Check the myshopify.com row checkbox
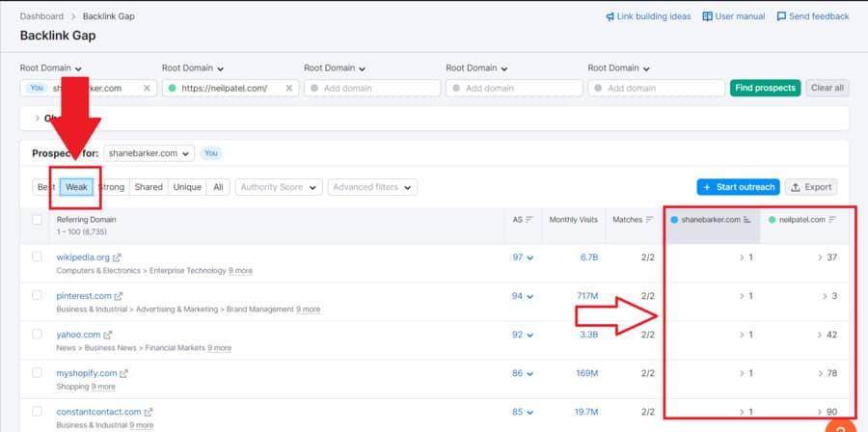The width and height of the screenshot is (868, 432). click(37, 373)
